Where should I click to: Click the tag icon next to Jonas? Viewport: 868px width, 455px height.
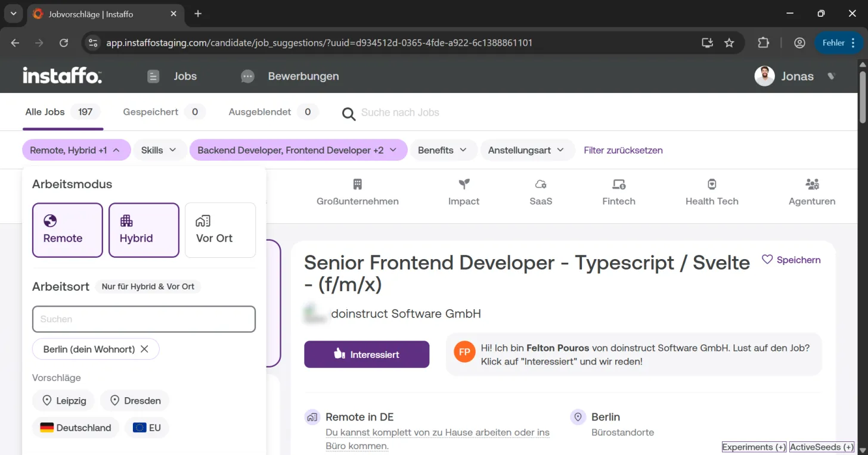coord(832,76)
